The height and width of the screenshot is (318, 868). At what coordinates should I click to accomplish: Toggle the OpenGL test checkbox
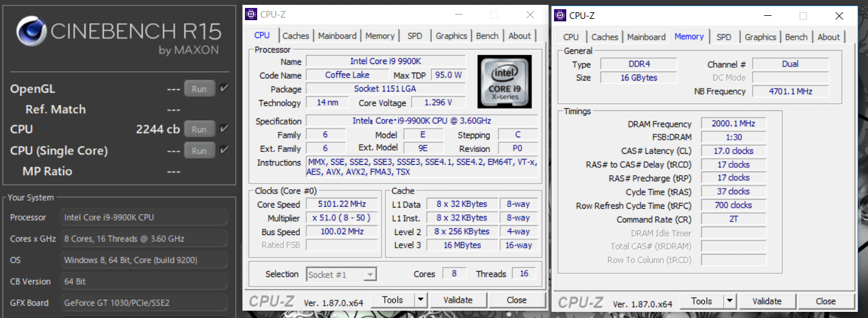[x=224, y=89]
